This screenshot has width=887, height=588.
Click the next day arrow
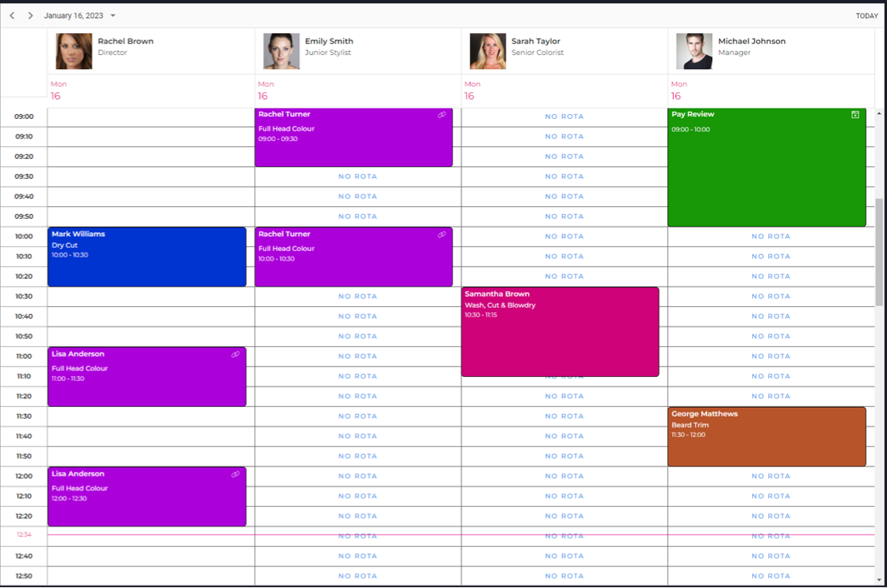point(30,15)
